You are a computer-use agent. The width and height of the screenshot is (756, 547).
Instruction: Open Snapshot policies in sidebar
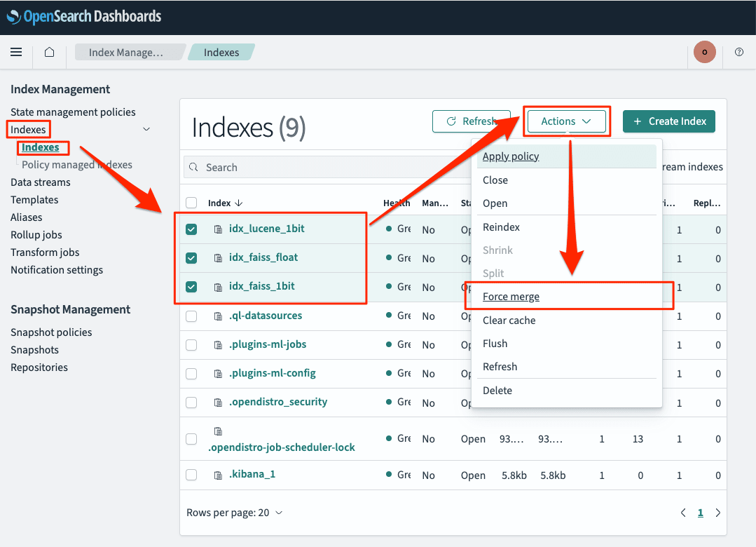pyautogui.click(x=51, y=332)
